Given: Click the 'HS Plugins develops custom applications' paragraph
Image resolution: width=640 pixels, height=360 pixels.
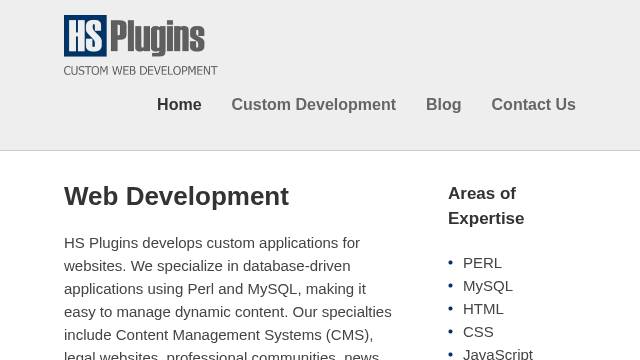Looking at the screenshot, I should [228, 298].
